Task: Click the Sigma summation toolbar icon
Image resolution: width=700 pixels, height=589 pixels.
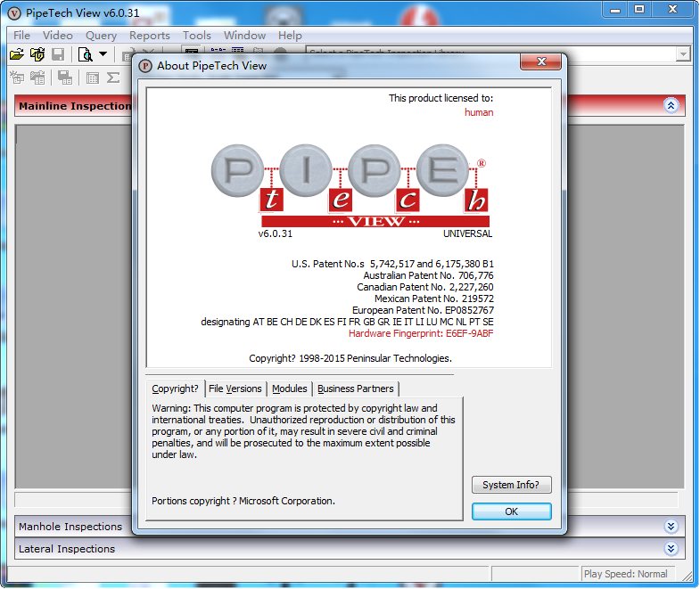Action: click(x=113, y=78)
